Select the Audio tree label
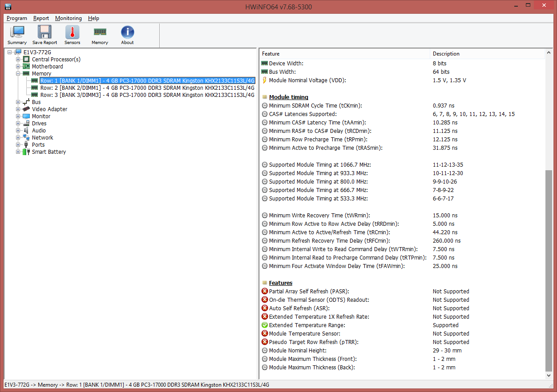This screenshot has height=392, width=557. (x=39, y=131)
